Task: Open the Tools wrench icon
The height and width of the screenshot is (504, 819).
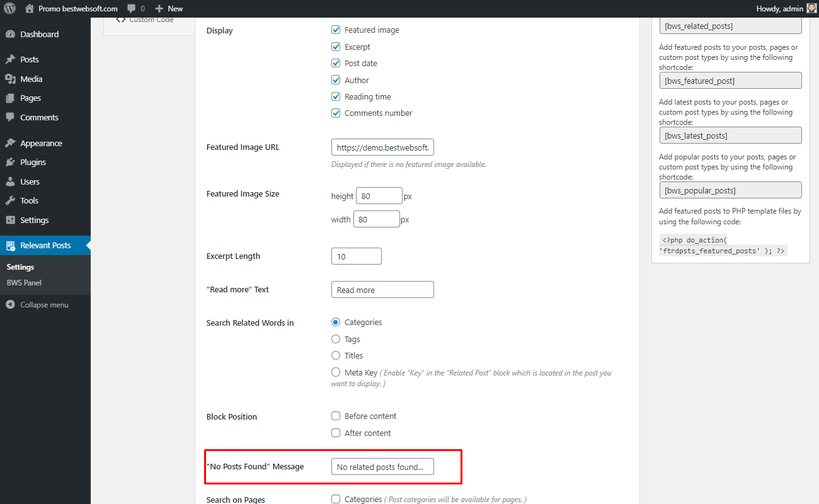Action: click(10, 200)
